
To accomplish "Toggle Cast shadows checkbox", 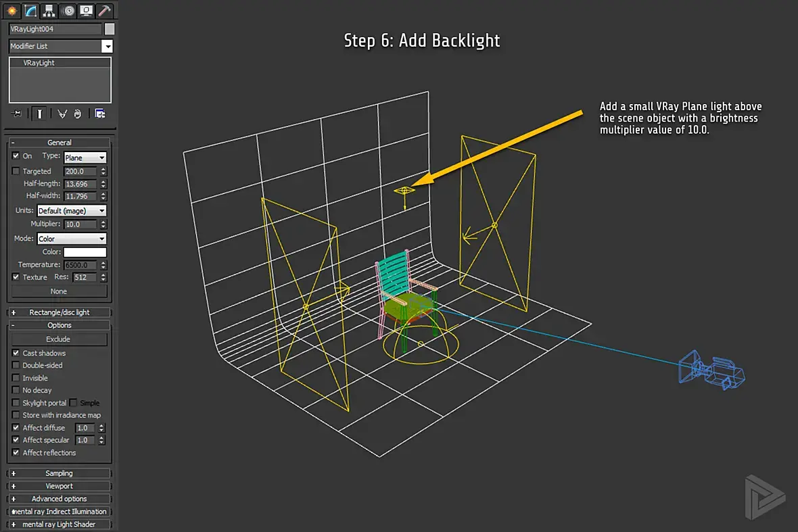I will point(16,352).
